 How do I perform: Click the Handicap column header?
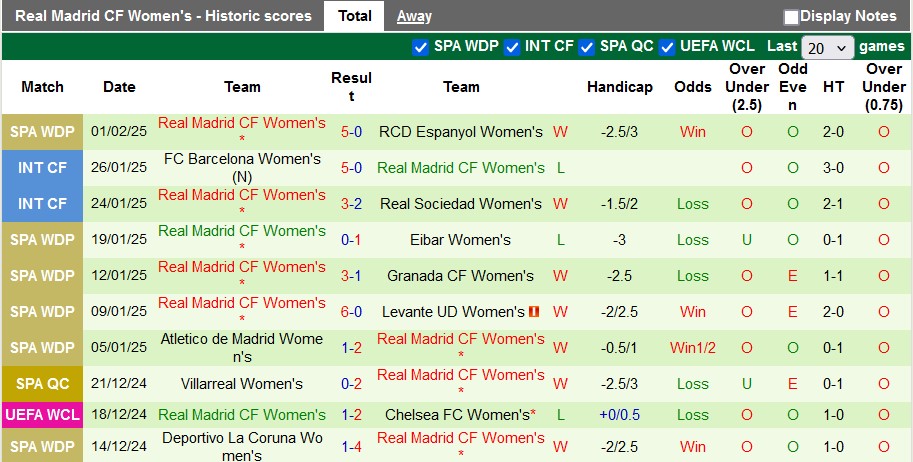point(619,87)
